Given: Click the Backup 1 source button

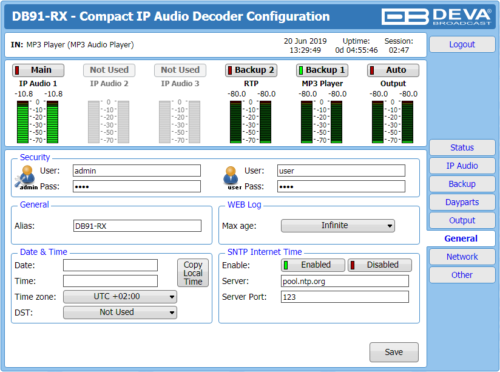Looking at the screenshot, I should tap(322, 70).
